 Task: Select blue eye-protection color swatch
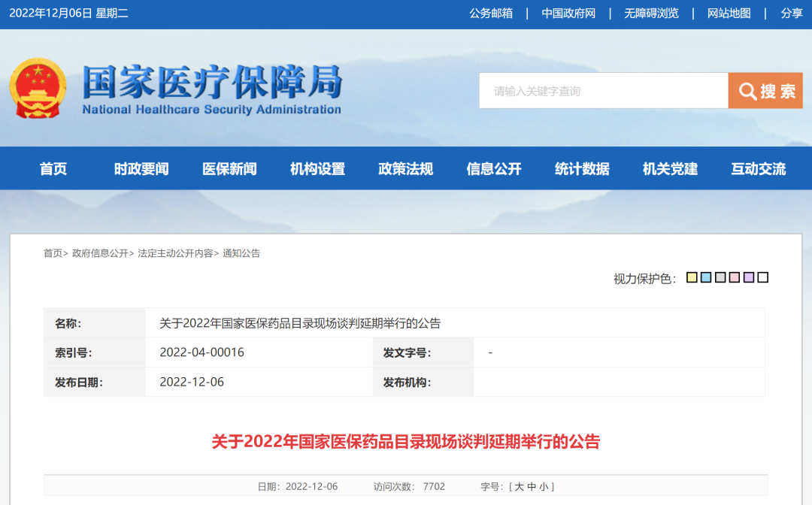[706, 277]
